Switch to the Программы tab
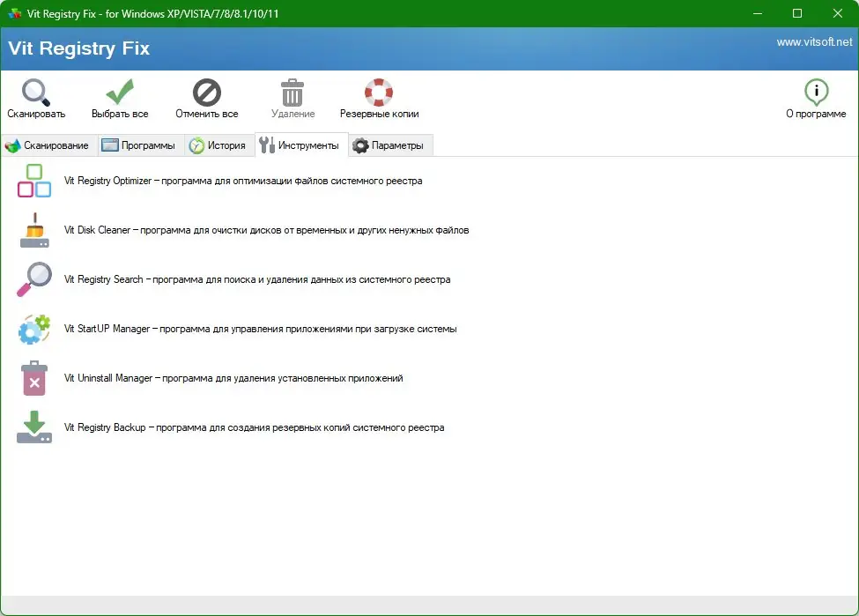 [x=141, y=145]
